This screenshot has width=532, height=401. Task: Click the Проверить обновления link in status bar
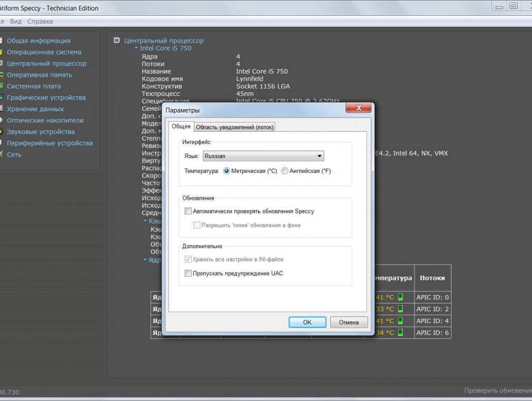pos(498,390)
